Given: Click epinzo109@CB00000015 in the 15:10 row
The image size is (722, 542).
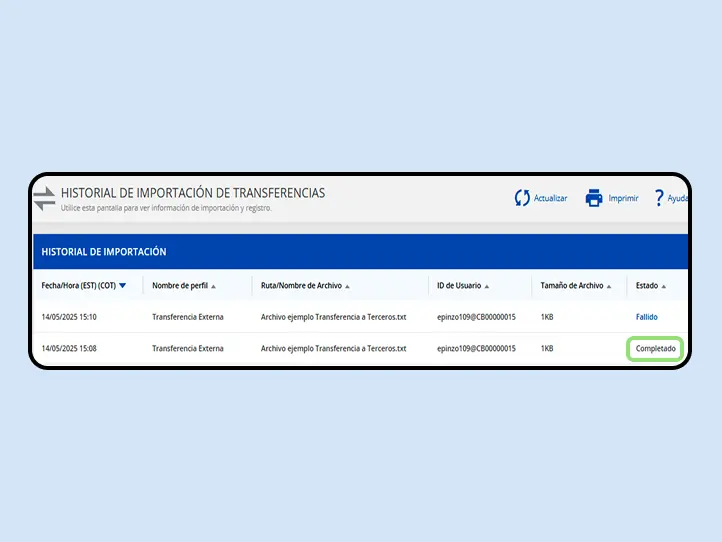Looking at the screenshot, I should click(x=476, y=317).
